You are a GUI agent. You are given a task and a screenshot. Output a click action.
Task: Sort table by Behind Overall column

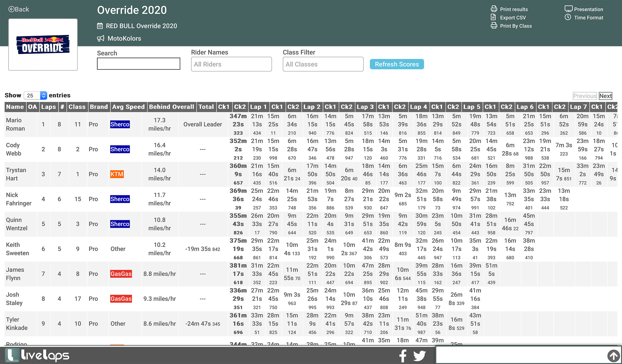pyautogui.click(x=171, y=107)
